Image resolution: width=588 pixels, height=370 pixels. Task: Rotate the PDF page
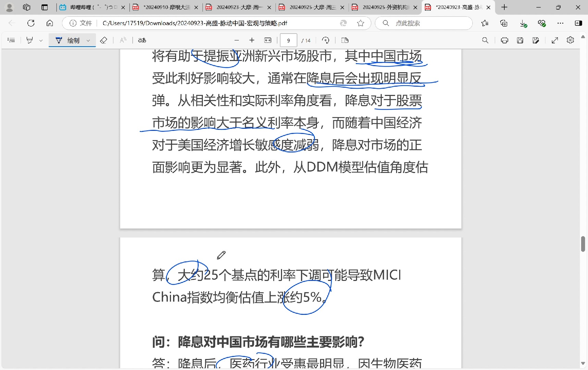pyautogui.click(x=326, y=40)
